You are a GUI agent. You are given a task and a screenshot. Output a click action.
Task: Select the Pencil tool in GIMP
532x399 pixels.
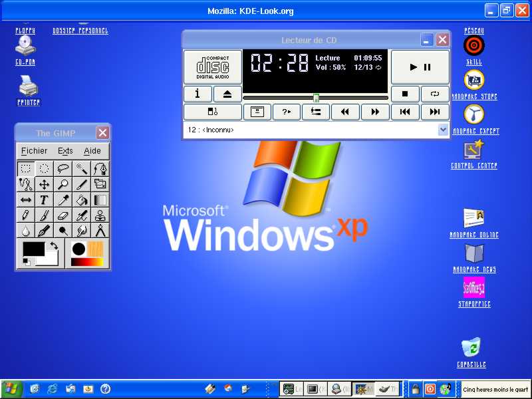(26, 215)
